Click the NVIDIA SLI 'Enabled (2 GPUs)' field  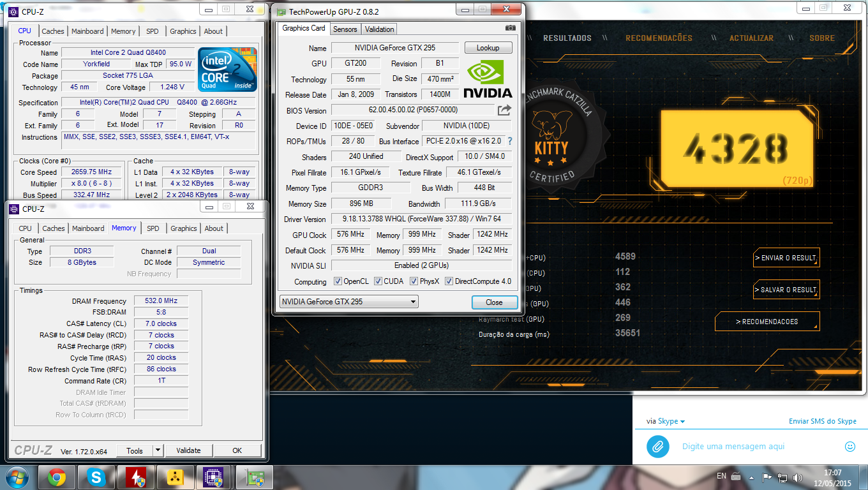[421, 265]
